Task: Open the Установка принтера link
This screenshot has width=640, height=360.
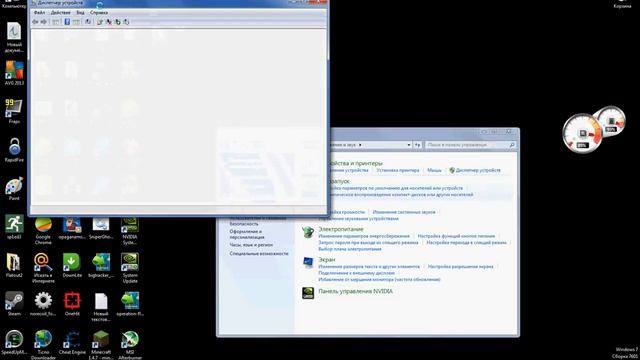Action: point(398,170)
